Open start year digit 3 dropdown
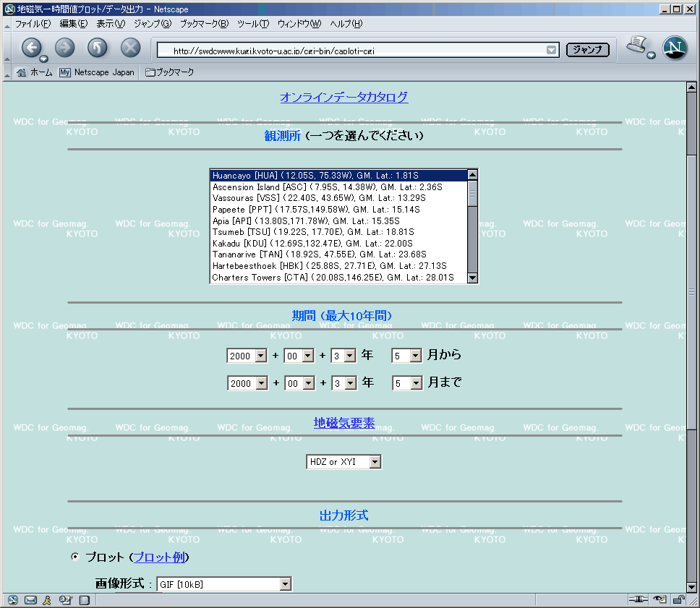 343,356
